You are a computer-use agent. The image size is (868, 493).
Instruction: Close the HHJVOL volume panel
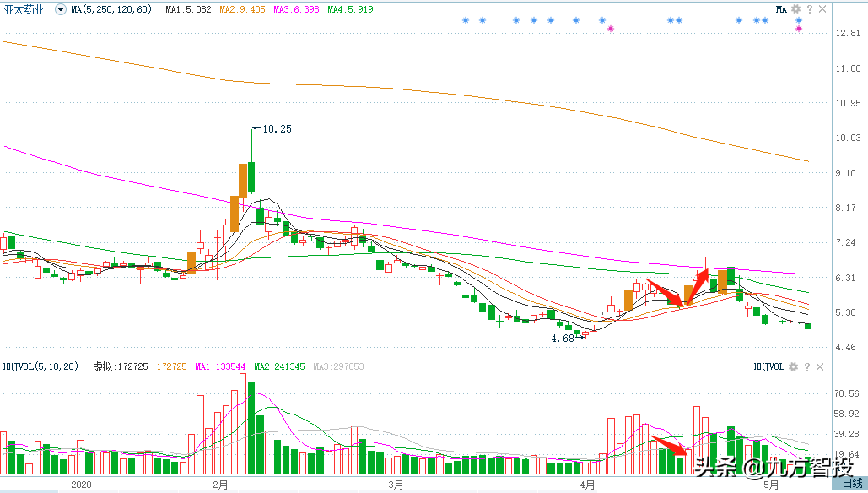tap(821, 366)
